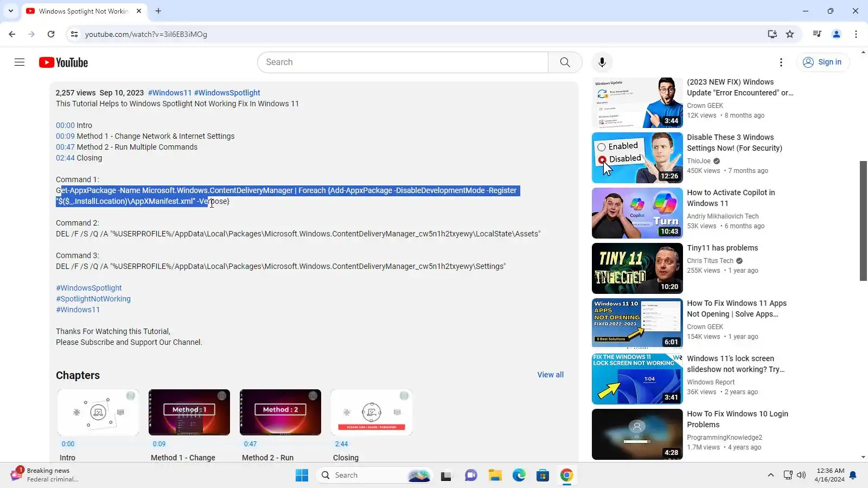Launch Microsoft Edge from taskbar
Viewport: 868px width, 488px height.
[519, 476]
